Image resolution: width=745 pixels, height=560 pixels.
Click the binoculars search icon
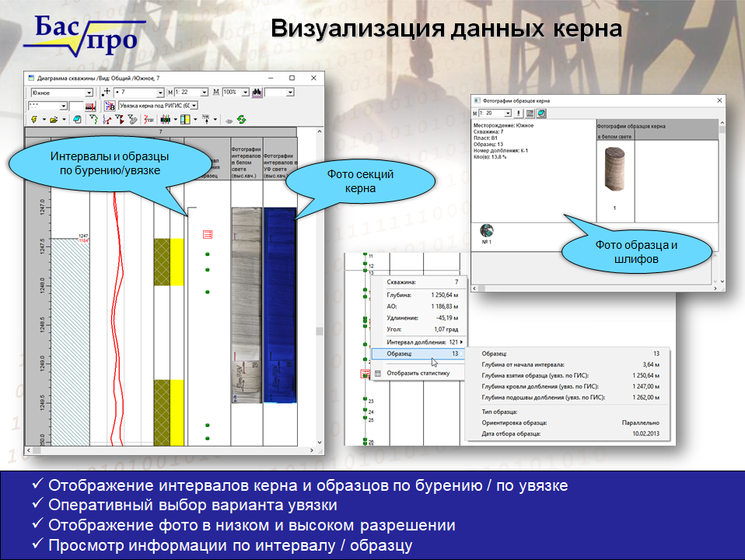click(257, 93)
